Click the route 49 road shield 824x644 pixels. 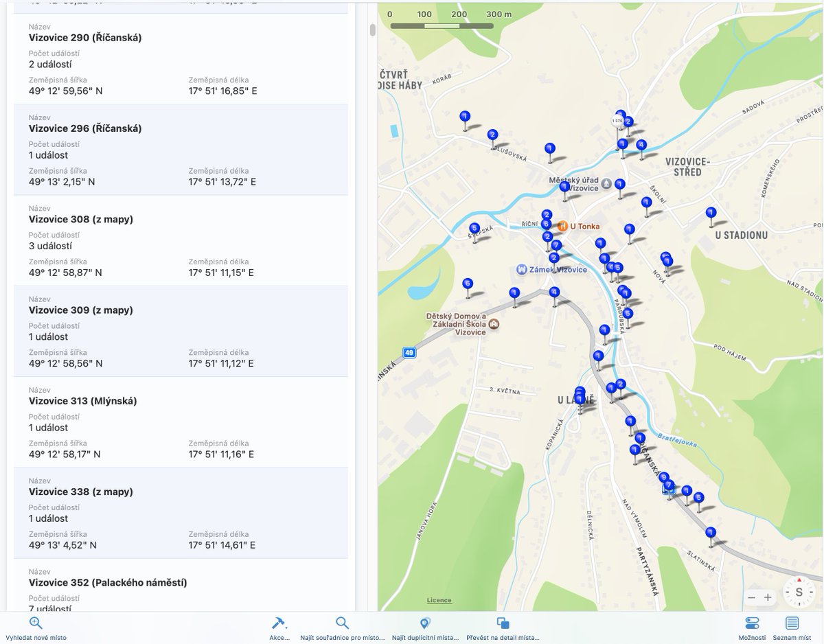click(x=409, y=353)
